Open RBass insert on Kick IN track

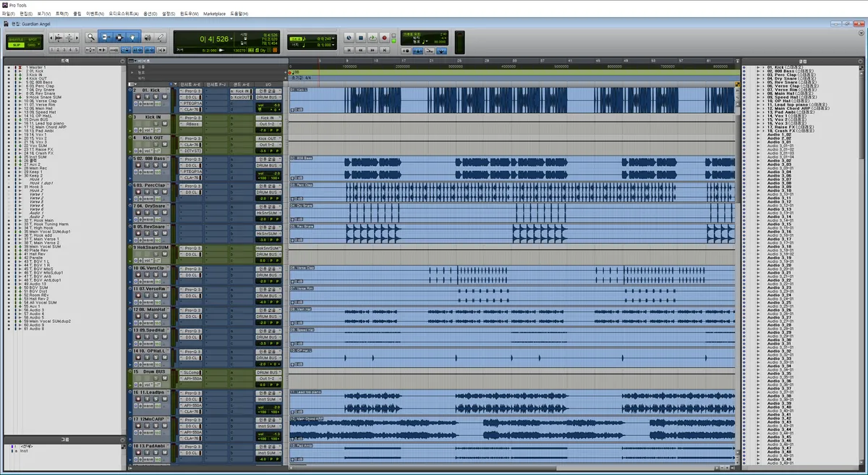tap(191, 124)
